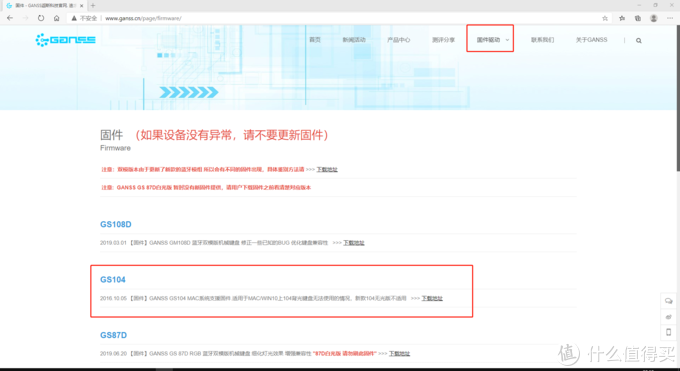The height and width of the screenshot is (371, 680).
Task: Click the not-secure warning icon
Action: [74, 18]
